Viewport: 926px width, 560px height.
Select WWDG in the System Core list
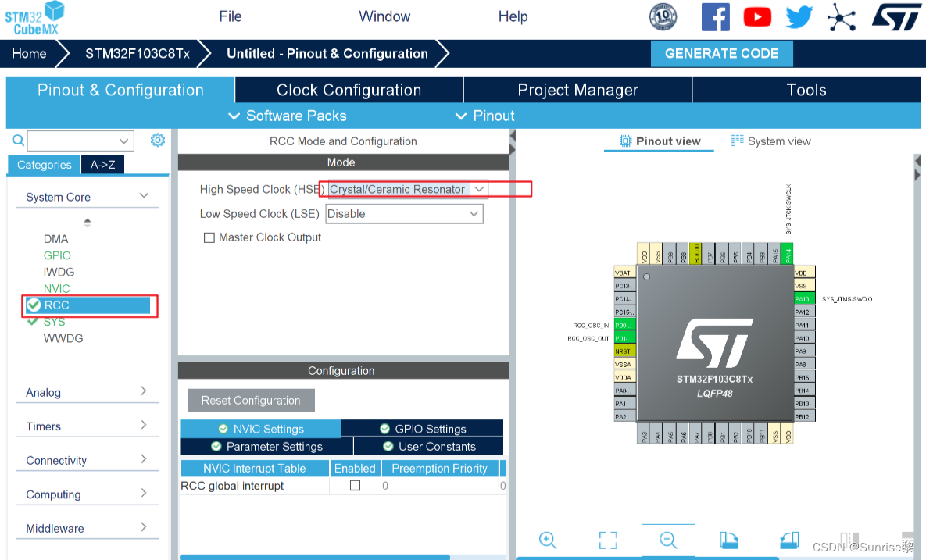(x=63, y=338)
